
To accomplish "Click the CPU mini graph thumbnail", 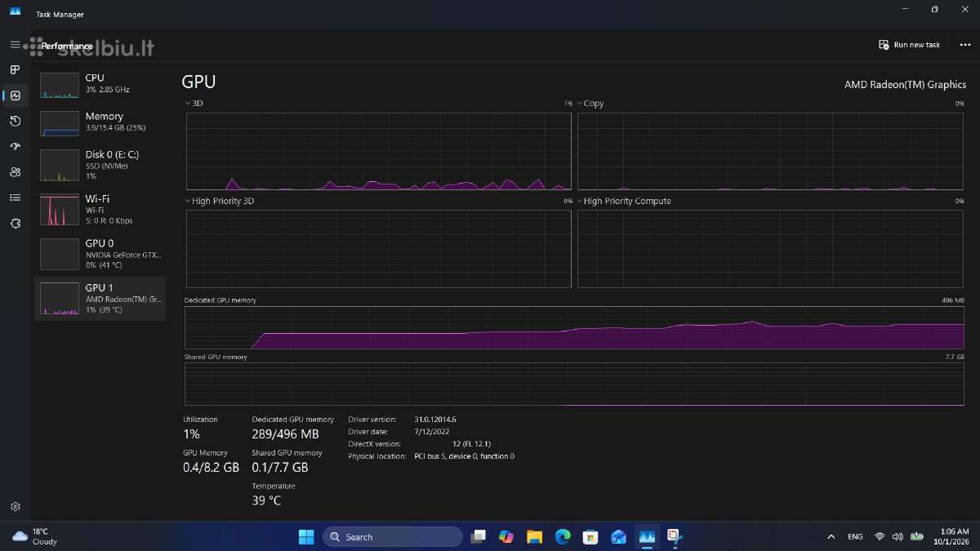I will (x=60, y=85).
